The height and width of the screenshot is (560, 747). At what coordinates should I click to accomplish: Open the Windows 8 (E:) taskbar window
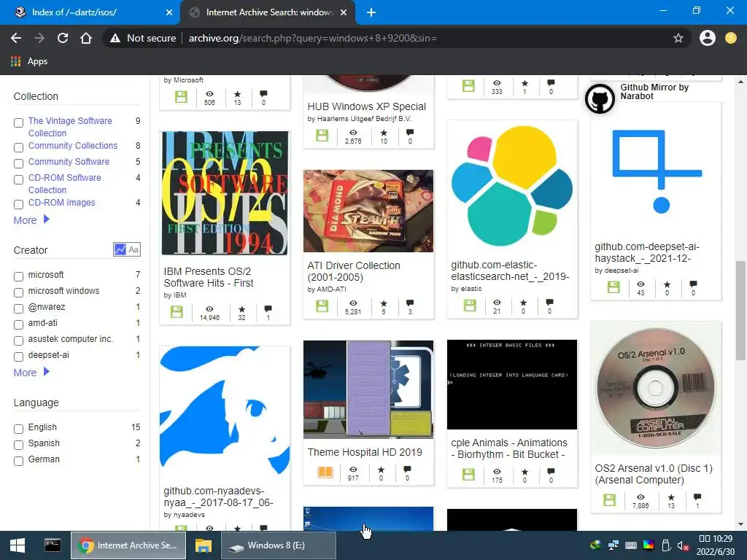tap(279, 545)
